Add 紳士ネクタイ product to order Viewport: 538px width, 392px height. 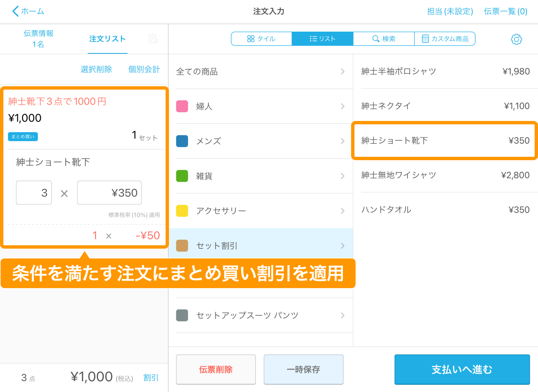(445, 106)
